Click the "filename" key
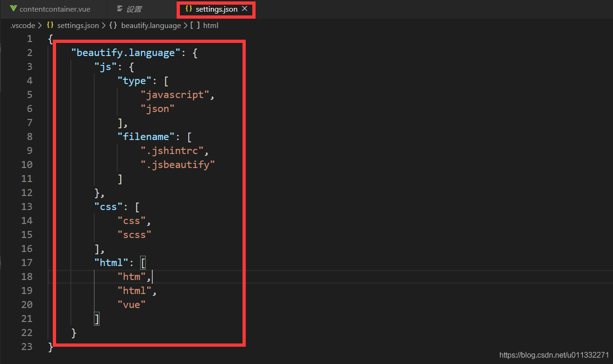 pos(146,137)
